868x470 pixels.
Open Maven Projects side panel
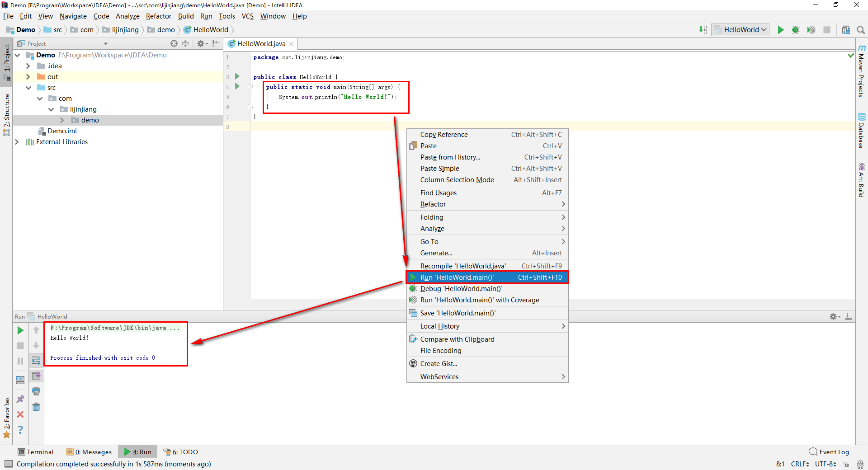(x=862, y=71)
